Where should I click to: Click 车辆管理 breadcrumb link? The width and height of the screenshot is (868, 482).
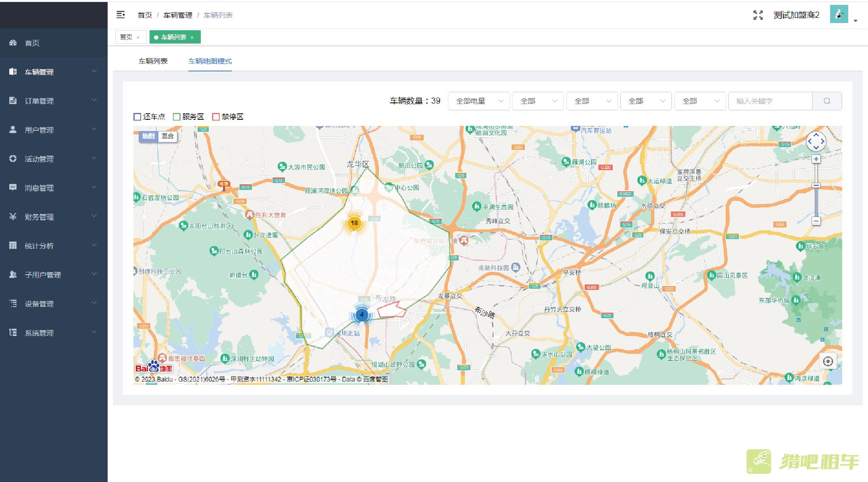tap(178, 15)
